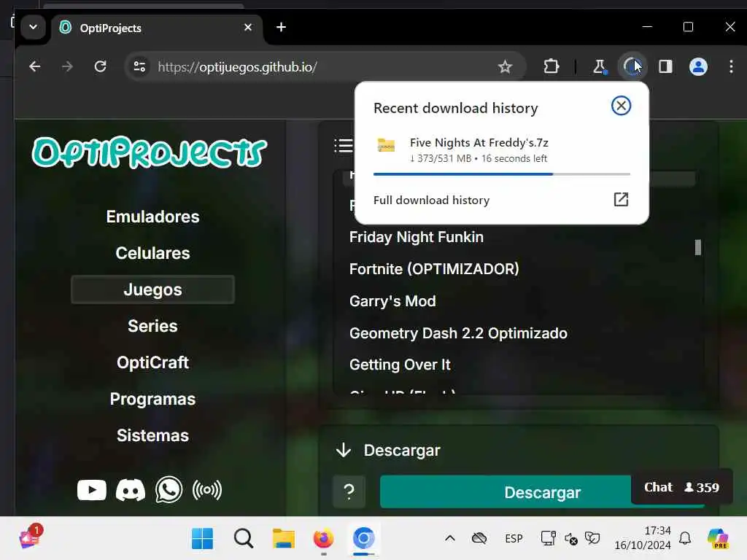Screen dimensions: 747x560
Task: Open the Extensions puzzle icon
Action: 551,66
